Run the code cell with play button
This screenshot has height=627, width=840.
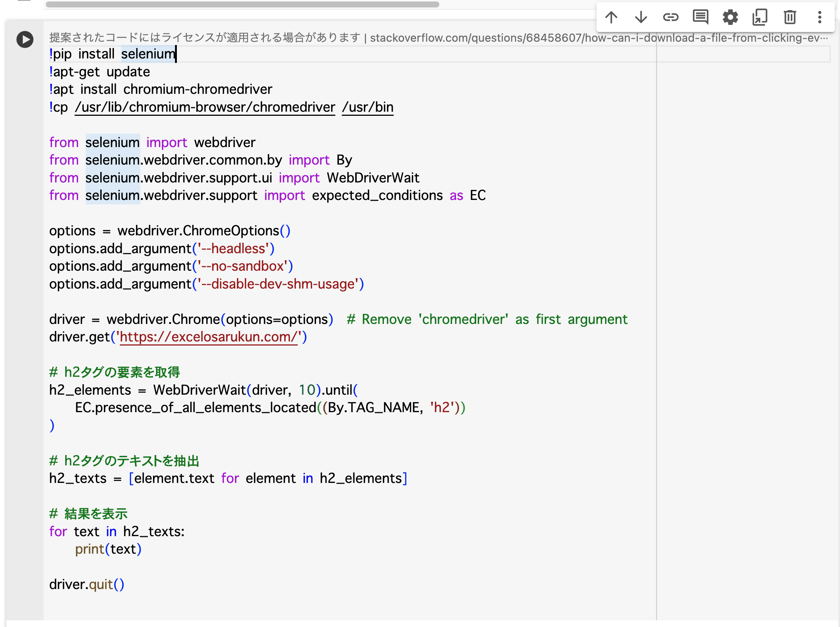[x=25, y=39]
